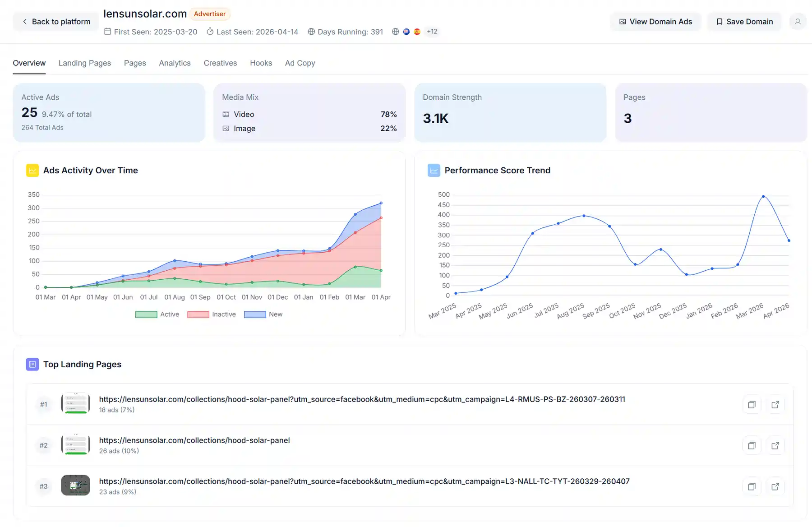This screenshot has height=527, width=812.
Task: Click the Performance Score Trend panel icon
Action: point(433,170)
